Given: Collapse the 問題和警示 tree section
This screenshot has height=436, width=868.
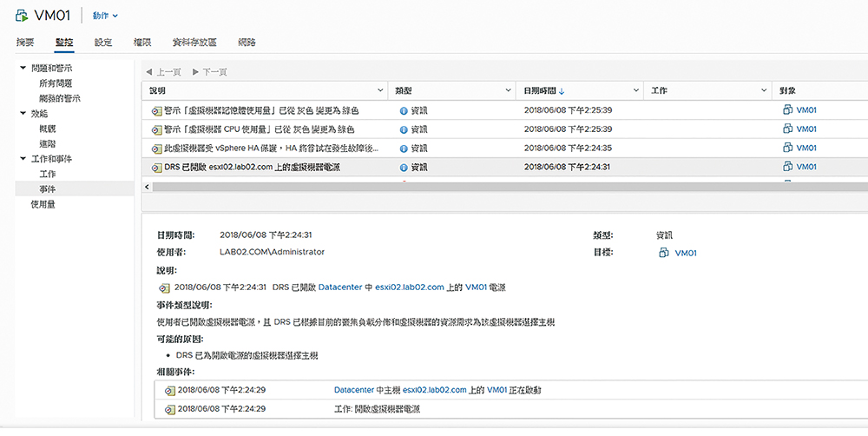Looking at the screenshot, I should (x=23, y=68).
